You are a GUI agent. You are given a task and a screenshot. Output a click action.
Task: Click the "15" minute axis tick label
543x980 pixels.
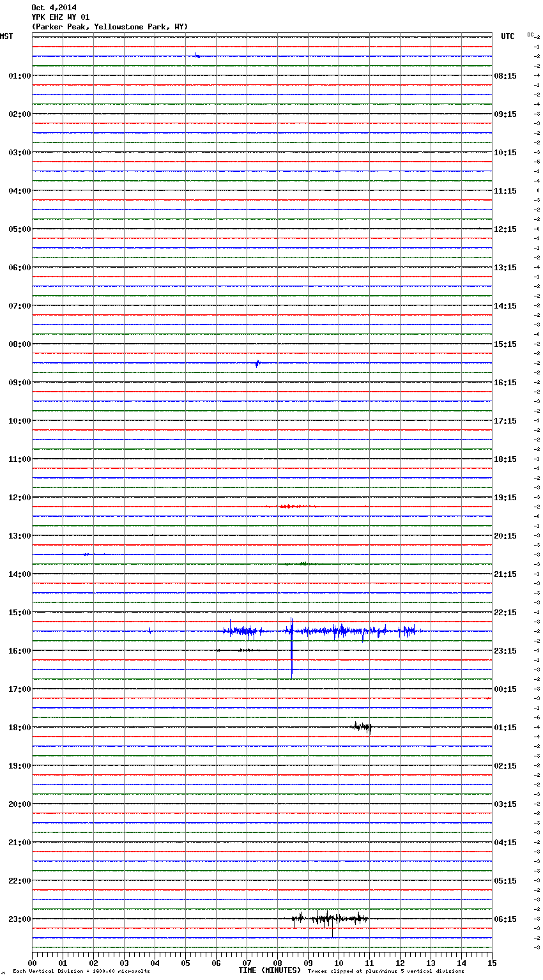(492, 963)
